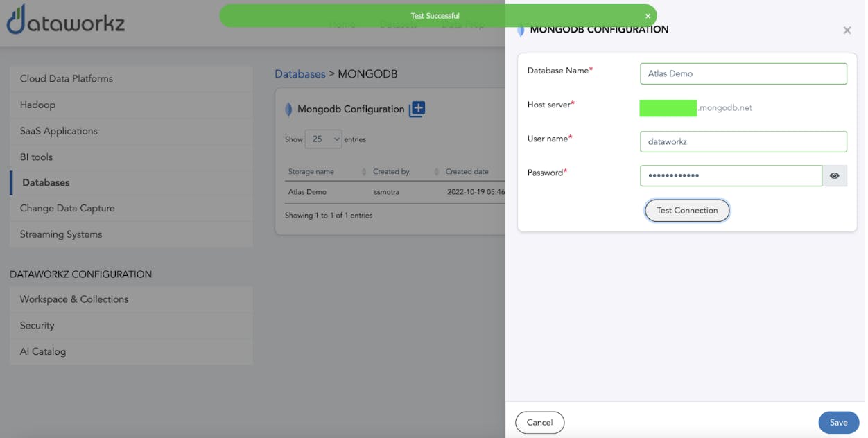Image resolution: width=868 pixels, height=438 pixels.
Task: Click the MongoDB leaf icon beside Mongodb Configuration
Action: coord(288,109)
